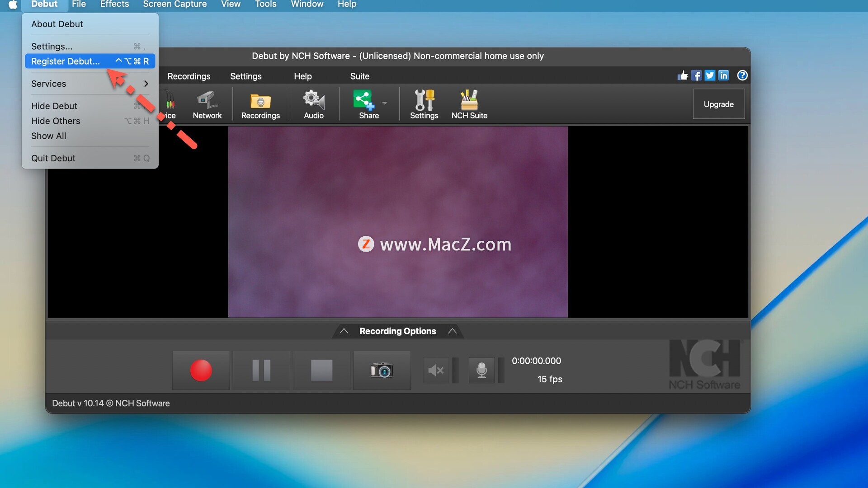The image size is (868, 488).
Task: Click the Facebook share icon
Action: point(696,75)
